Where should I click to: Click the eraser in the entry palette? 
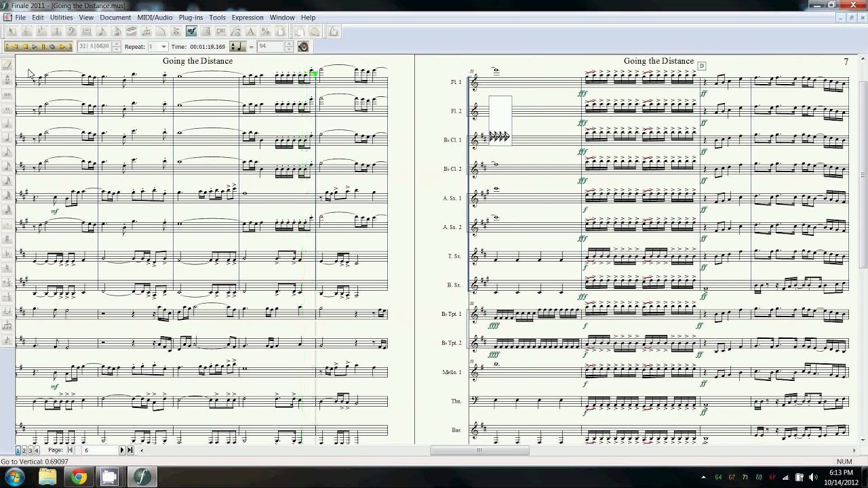[x=7, y=64]
